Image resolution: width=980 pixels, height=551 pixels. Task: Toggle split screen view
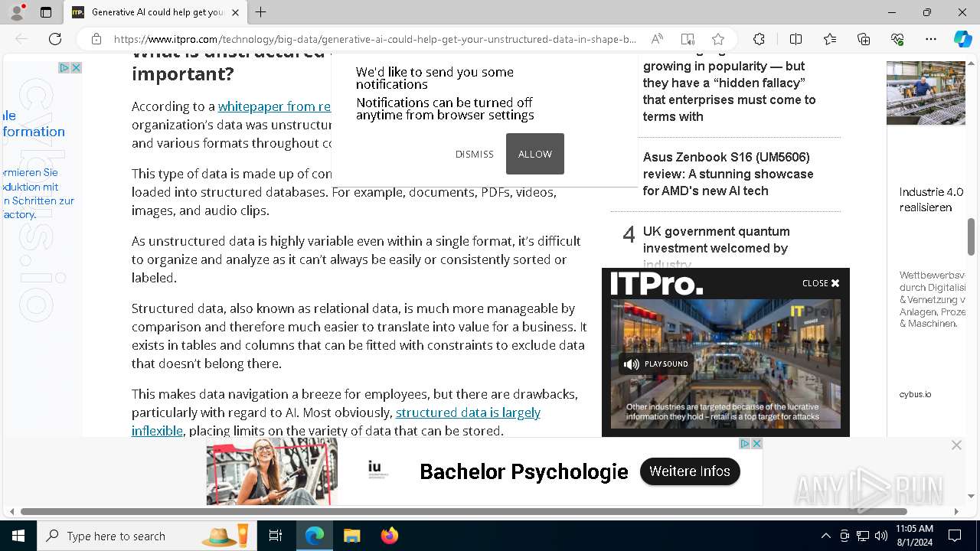tap(795, 39)
